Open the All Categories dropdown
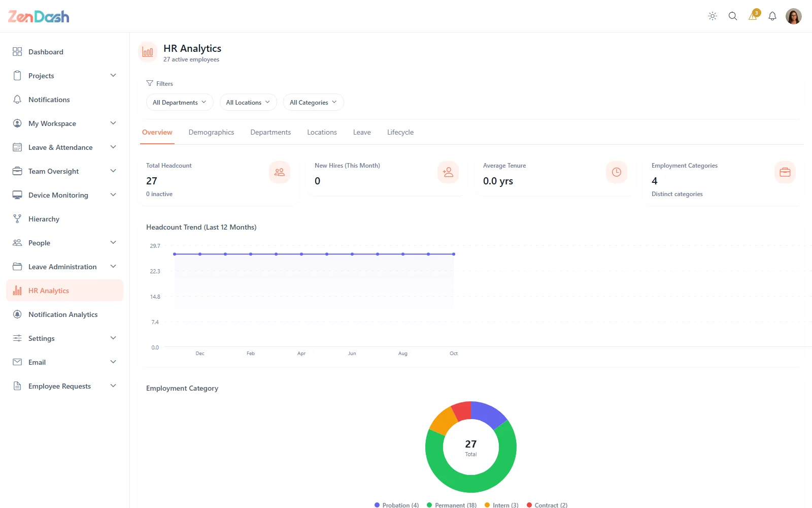Viewport: 812px width, 508px height. coord(314,102)
